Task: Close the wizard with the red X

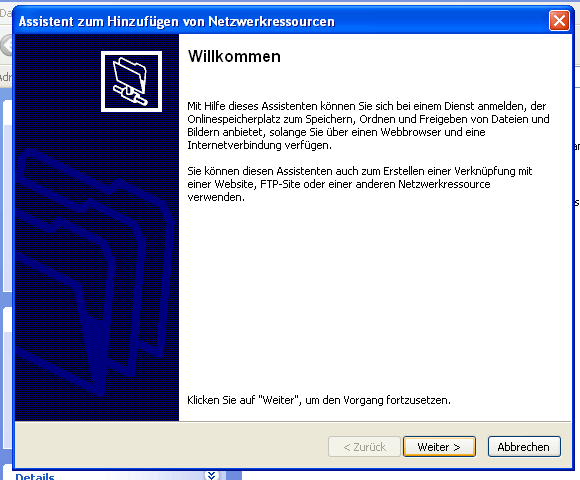Action: [559, 21]
